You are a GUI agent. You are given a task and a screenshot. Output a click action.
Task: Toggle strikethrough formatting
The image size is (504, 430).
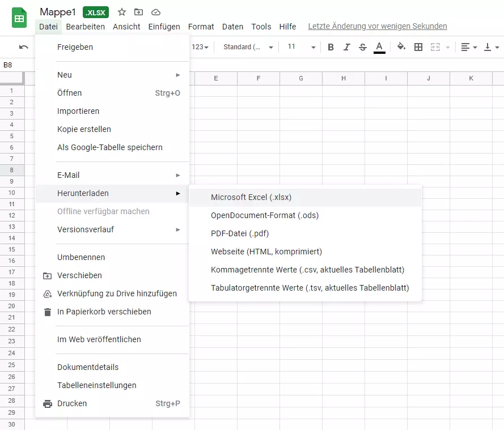(x=363, y=47)
